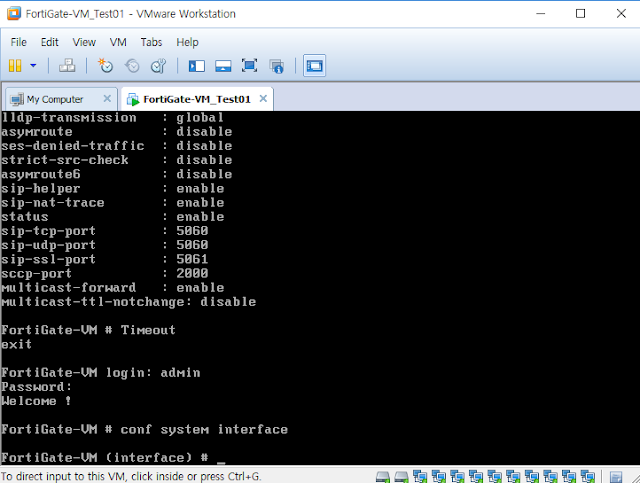Click the 'sccp-port : 2000' line
The width and height of the screenshot is (640, 483).
click(x=104, y=273)
